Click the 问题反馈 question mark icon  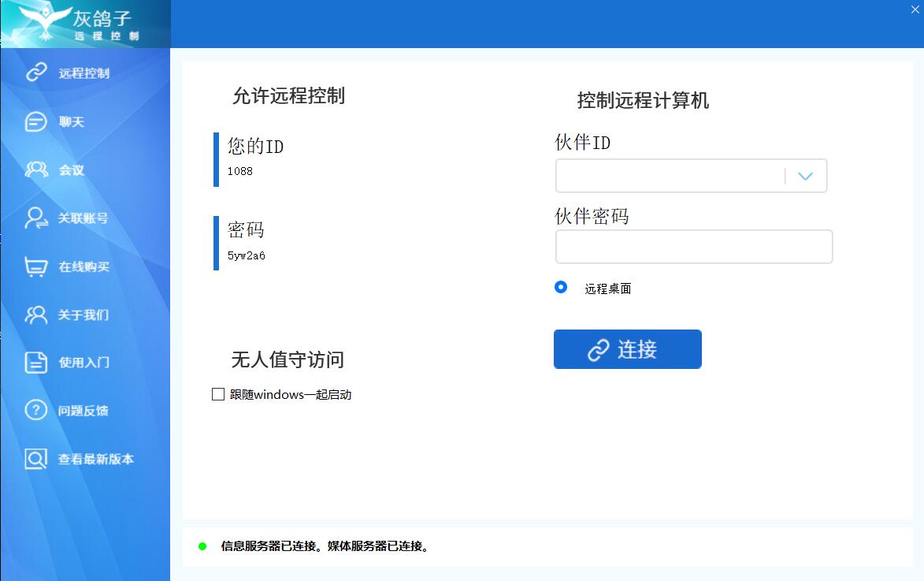tap(37, 410)
